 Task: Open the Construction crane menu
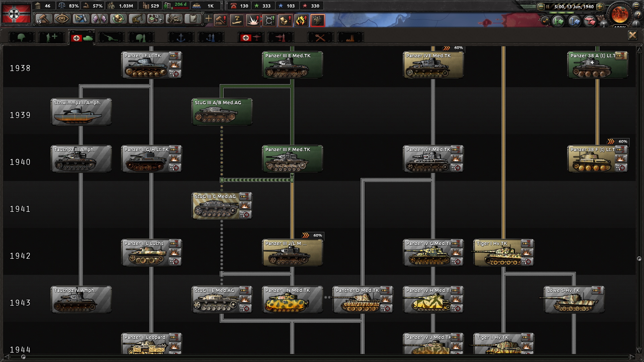[x=137, y=19]
